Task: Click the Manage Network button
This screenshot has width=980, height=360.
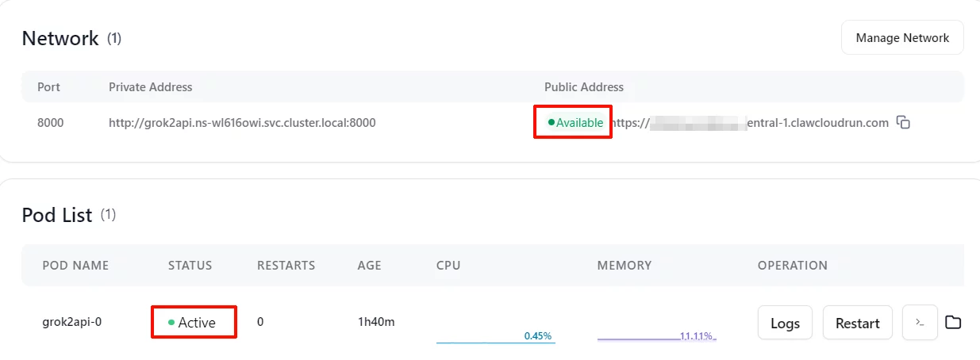Action: (902, 38)
